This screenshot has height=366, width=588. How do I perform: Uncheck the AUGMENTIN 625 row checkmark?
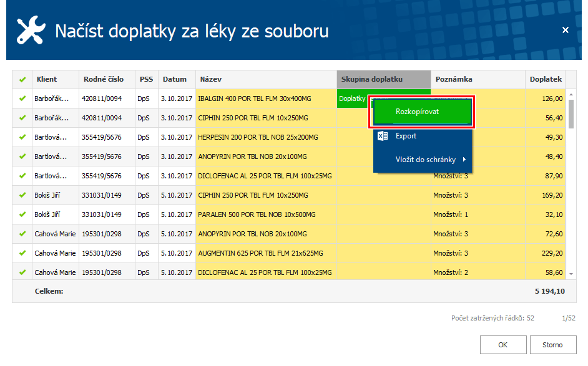pyautogui.click(x=22, y=253)
